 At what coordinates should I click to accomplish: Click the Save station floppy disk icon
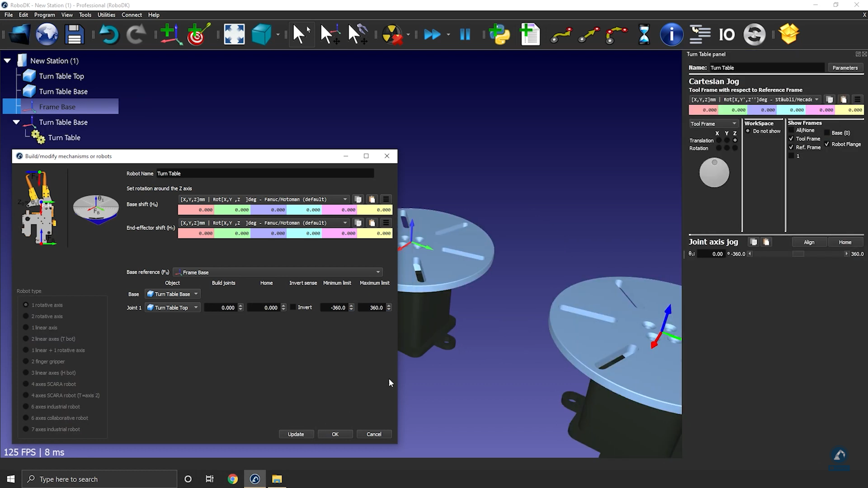point(74,34)
